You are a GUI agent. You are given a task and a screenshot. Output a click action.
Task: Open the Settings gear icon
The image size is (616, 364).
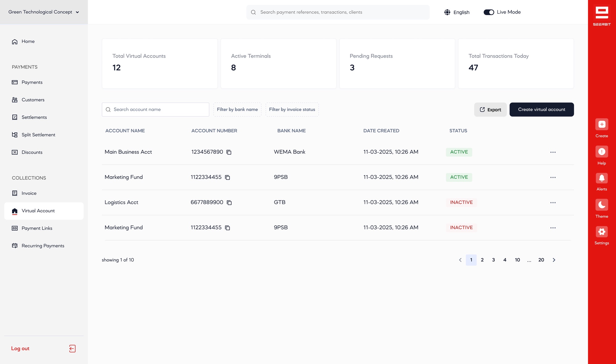pyautogui.click(x=602, y=231)
